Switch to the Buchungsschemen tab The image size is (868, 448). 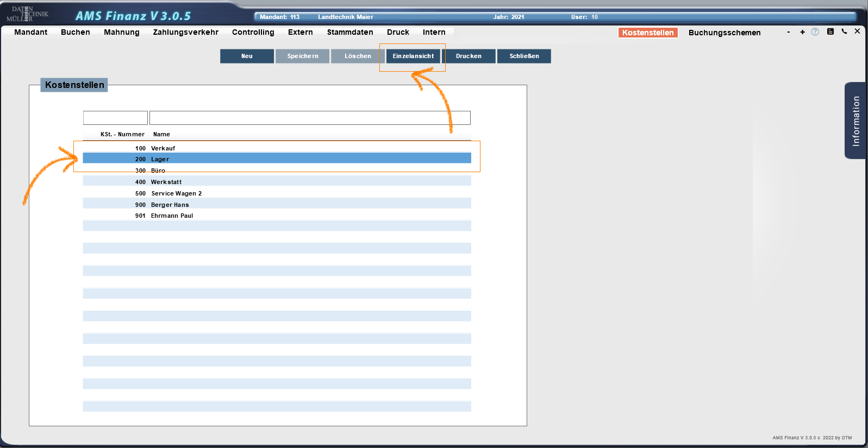click(724, 33)
